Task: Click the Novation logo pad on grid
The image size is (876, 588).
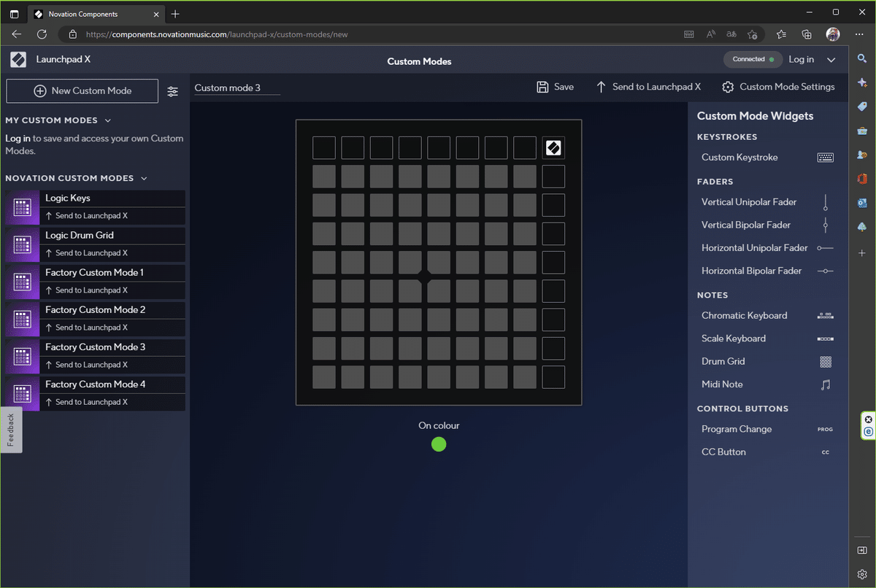Action: pos(553,148)
